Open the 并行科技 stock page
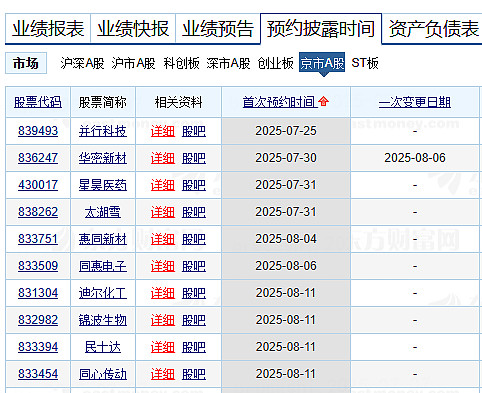This screenshot has height=393, width=482. tap(103, 131)
